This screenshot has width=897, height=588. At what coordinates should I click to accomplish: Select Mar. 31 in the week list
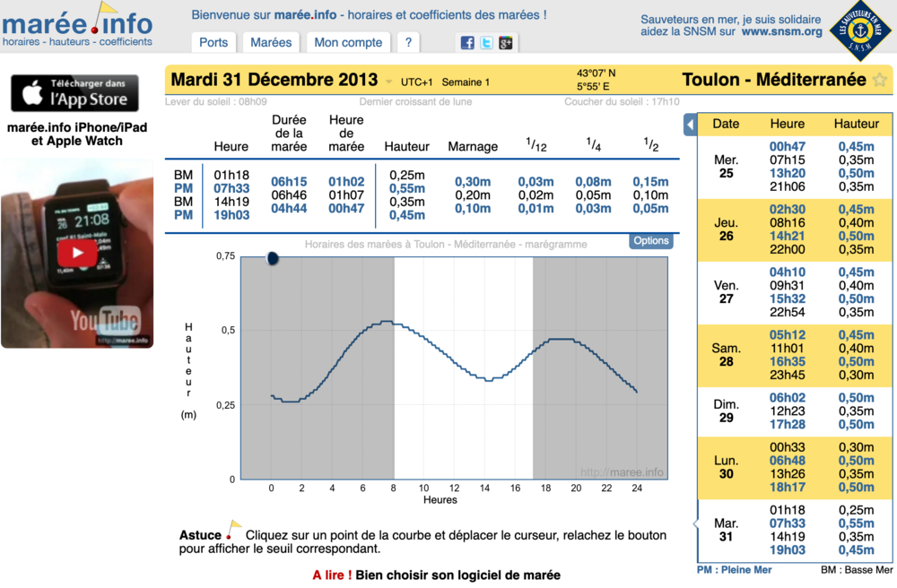[x=726, y=530]
